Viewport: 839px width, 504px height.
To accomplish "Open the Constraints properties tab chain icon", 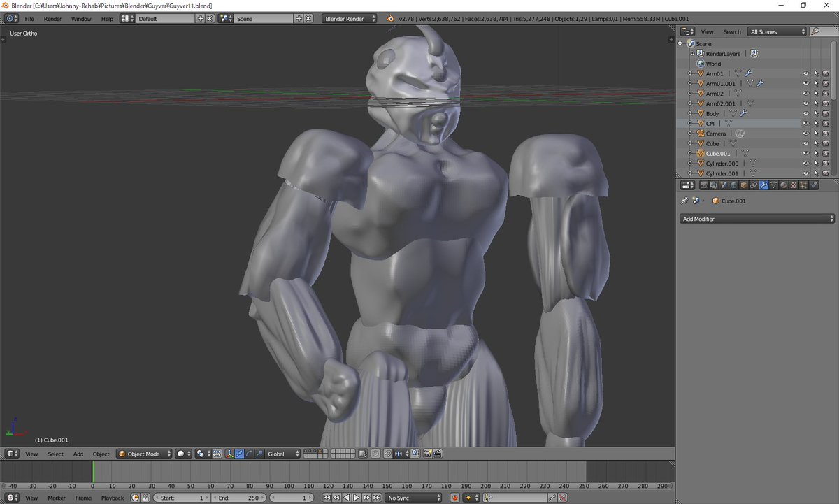I will (x=754, y=185).
